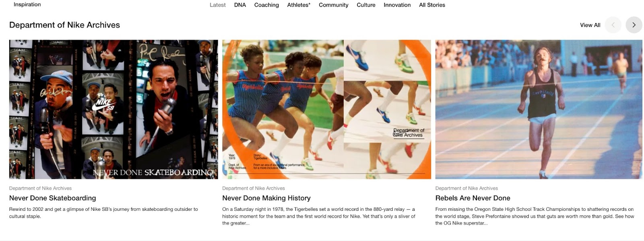
Task: Open the Steve Prefontaine runner thumbnail
Action: 539,109
